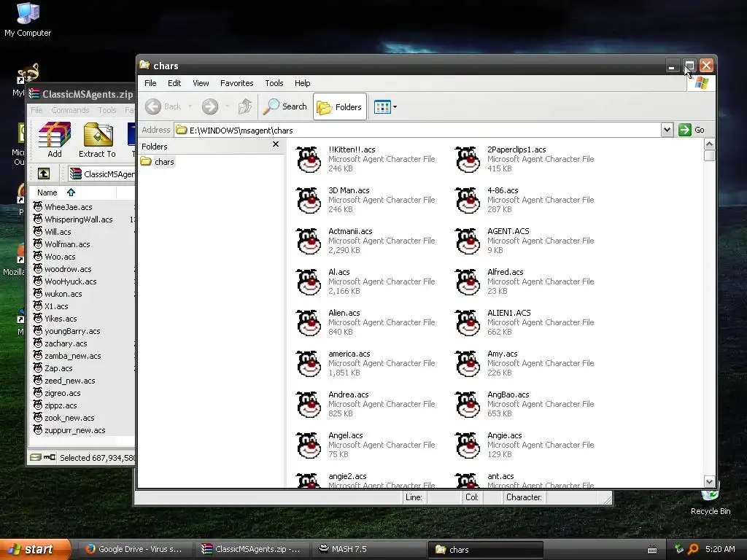This screenshot has height=560, width=747.
Task: Click scroll up arrow in chars window
Action: tap(709, 144)
